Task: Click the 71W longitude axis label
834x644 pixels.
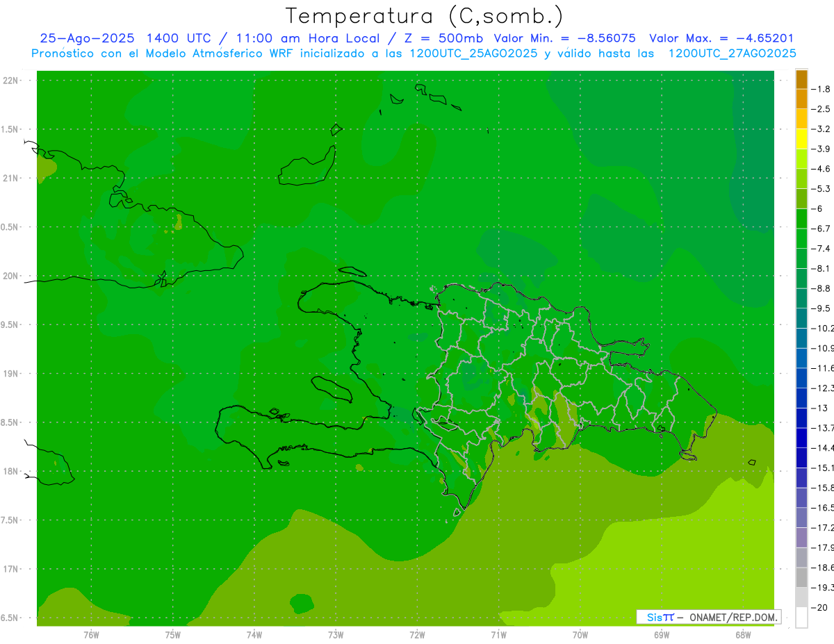Action: [x=498, y=635]
